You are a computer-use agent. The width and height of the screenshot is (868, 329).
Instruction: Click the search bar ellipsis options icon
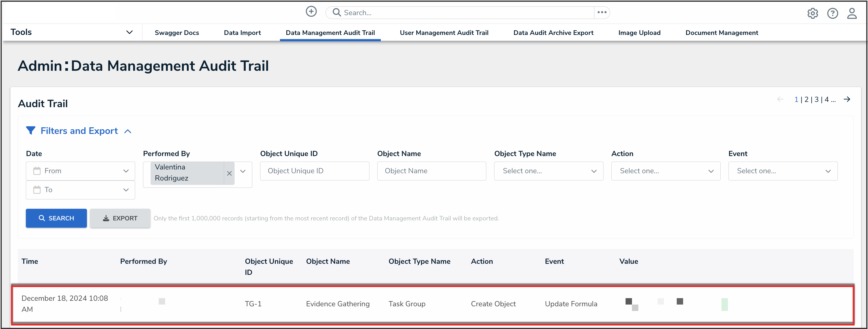coord(602,13)
